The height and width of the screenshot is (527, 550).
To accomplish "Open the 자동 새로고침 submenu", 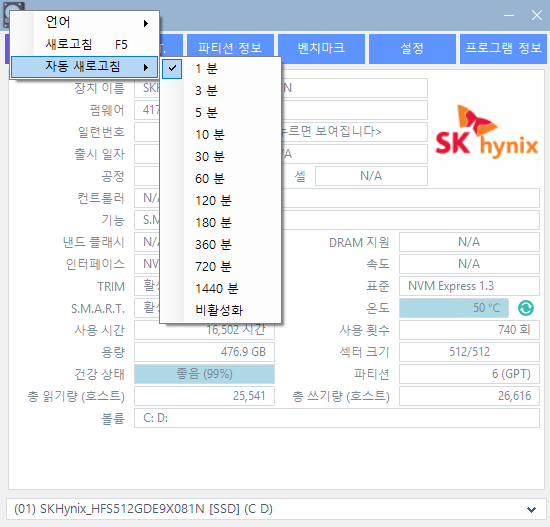I will [x=85, y=67].
